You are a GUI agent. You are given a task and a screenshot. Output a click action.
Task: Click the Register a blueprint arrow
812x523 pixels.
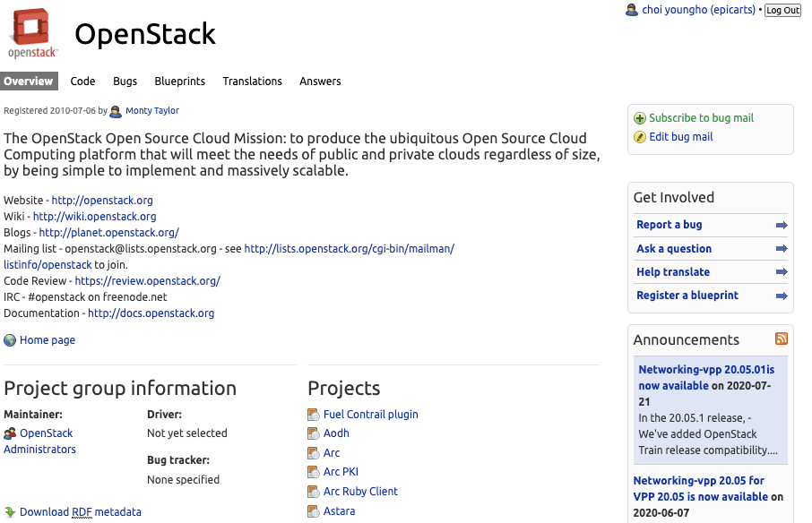(x=782, y=296)
